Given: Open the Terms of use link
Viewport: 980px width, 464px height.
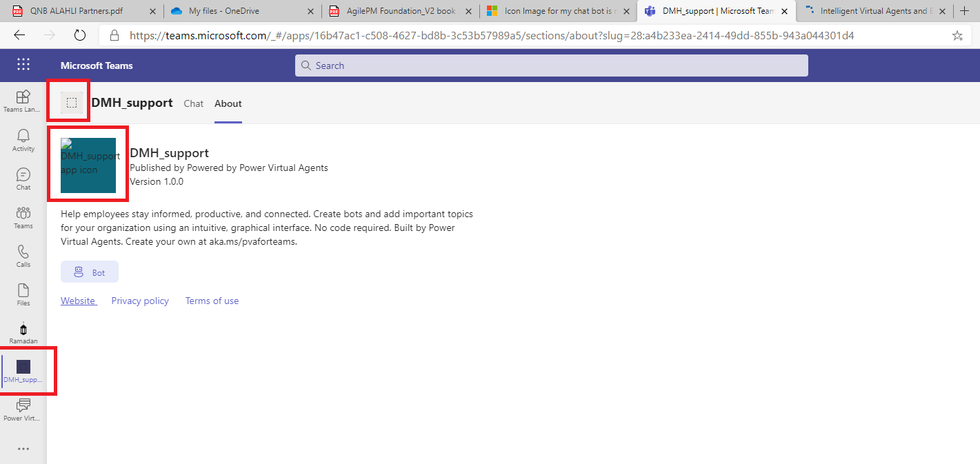Looking at the screenshot, I should tap(212, 301).
